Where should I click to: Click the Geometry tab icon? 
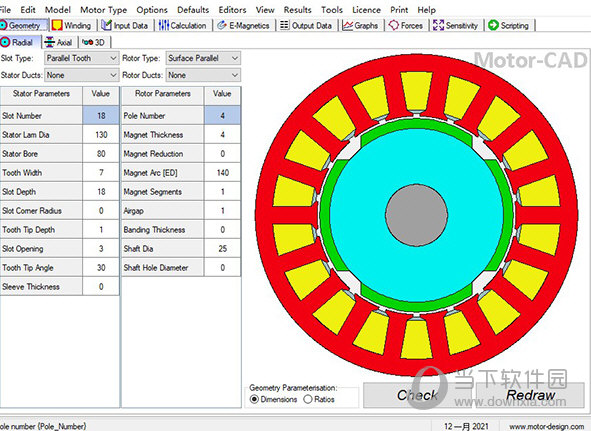[3, 25]
